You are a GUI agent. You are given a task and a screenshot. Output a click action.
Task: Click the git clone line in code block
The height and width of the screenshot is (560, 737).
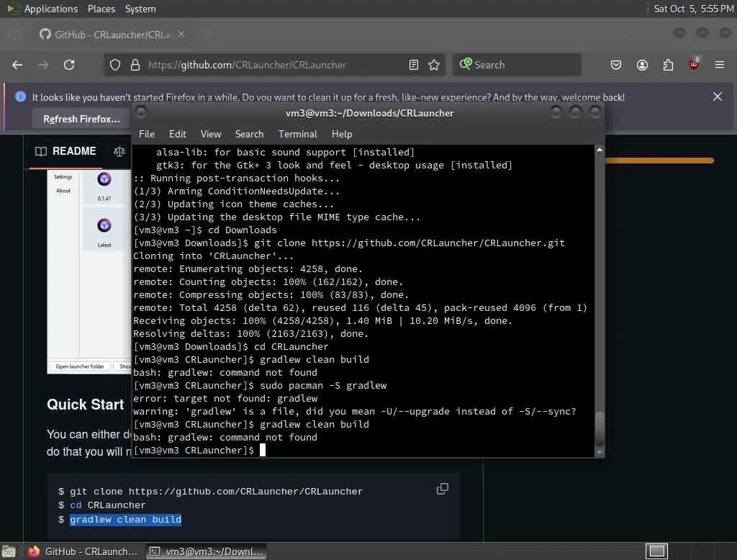pos(216,492)
